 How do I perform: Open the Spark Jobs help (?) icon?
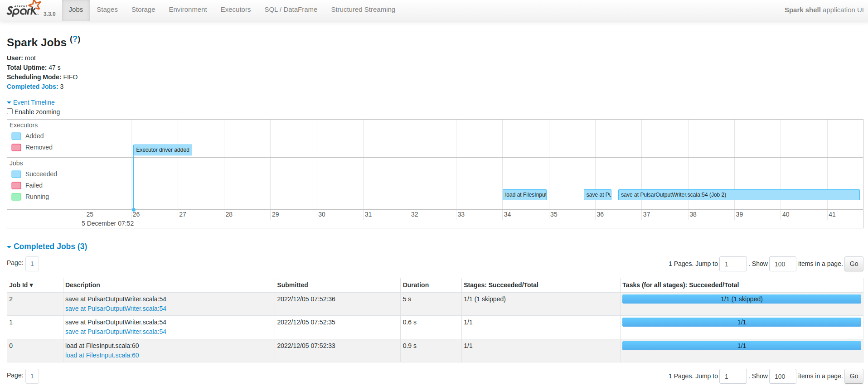75,39
